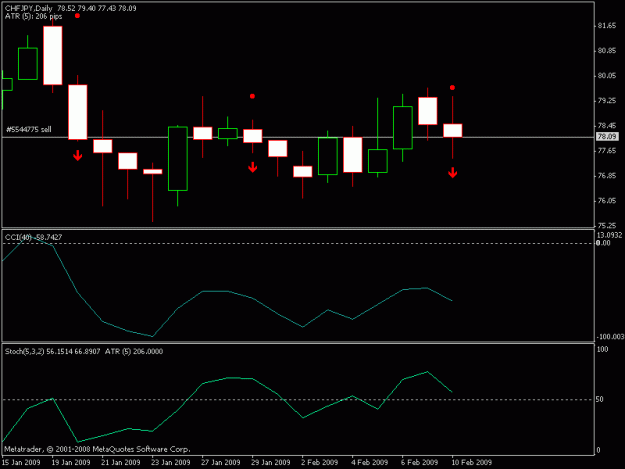
Task: Click the red sell arrow below the 20 Jan candle
Action: pos(78,155)
